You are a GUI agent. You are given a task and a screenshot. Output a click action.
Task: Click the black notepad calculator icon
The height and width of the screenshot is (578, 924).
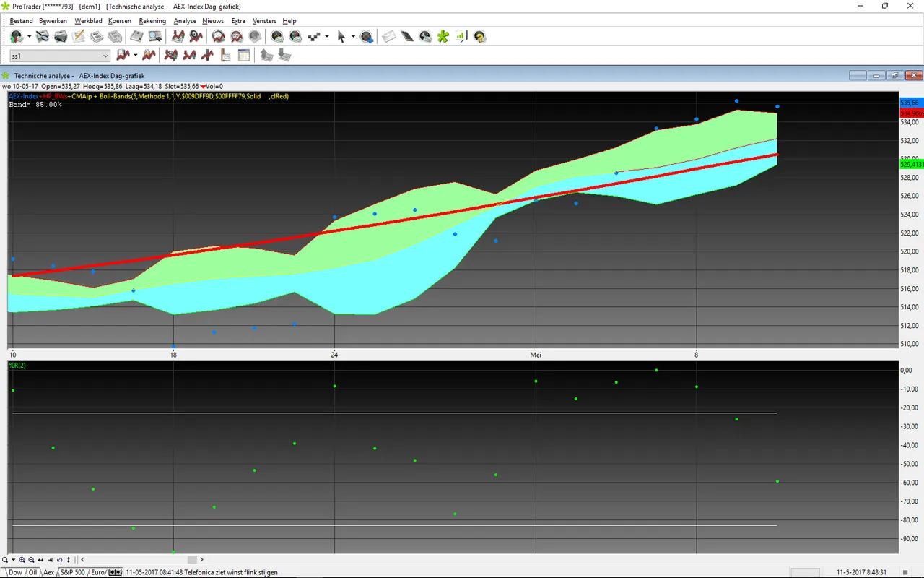(x=407, y=36)
